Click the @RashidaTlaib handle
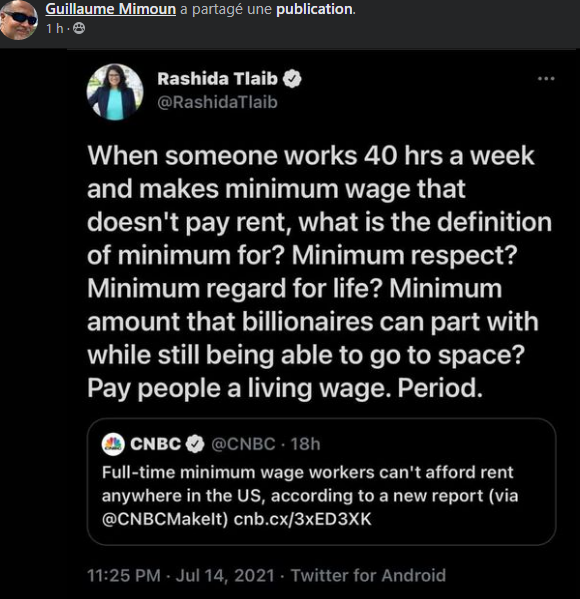 point(217,102)
